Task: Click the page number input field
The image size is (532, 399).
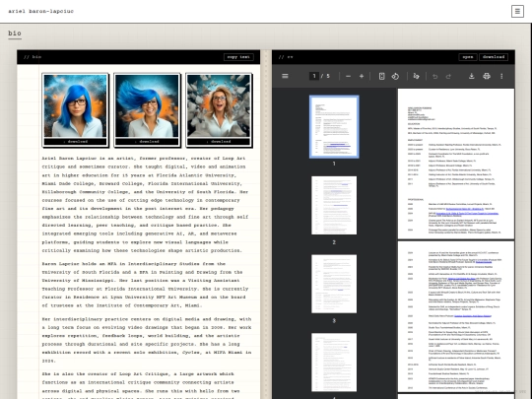Action: (314, 76)
